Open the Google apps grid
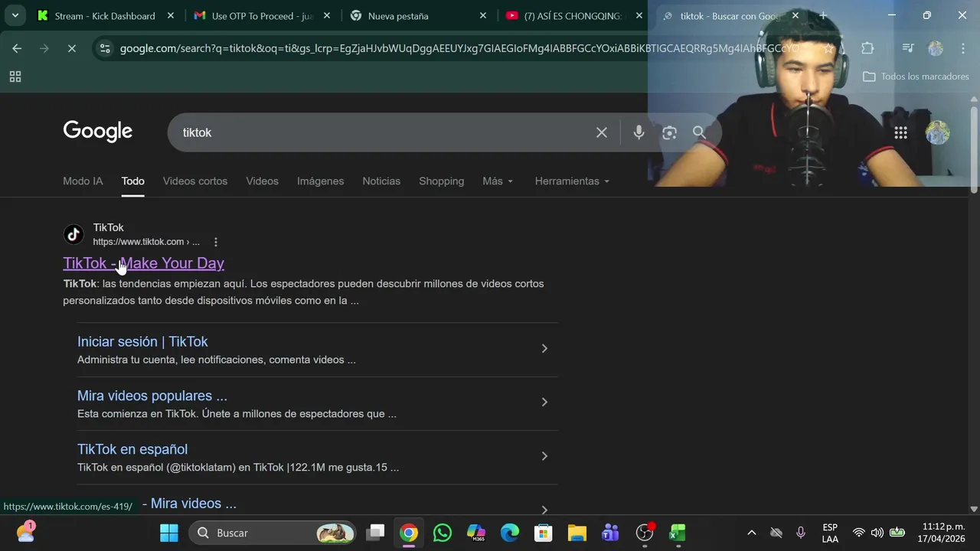980x551 pixels. pyautogui.click(x=900, y=132)
